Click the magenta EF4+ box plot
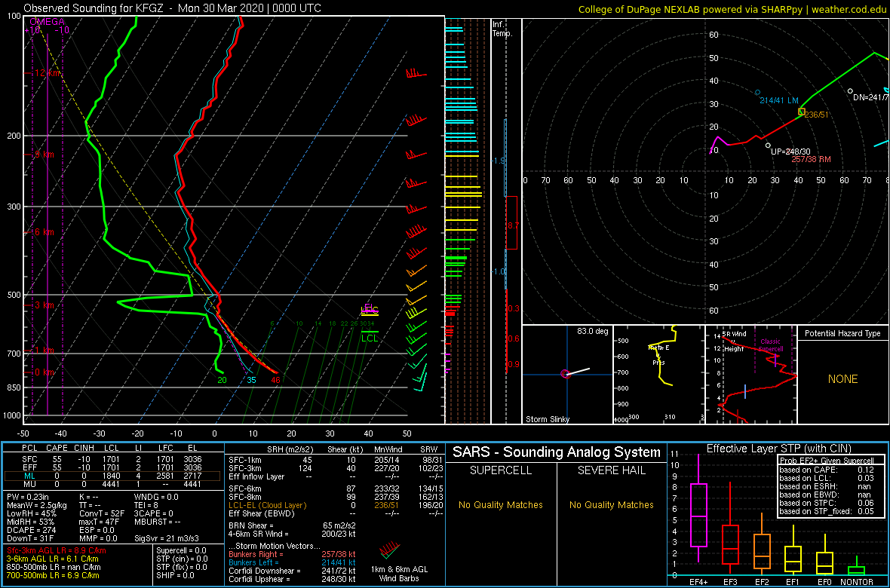This screenshot has width=890, height=588. pyautogui.click(x=698, y=507)
